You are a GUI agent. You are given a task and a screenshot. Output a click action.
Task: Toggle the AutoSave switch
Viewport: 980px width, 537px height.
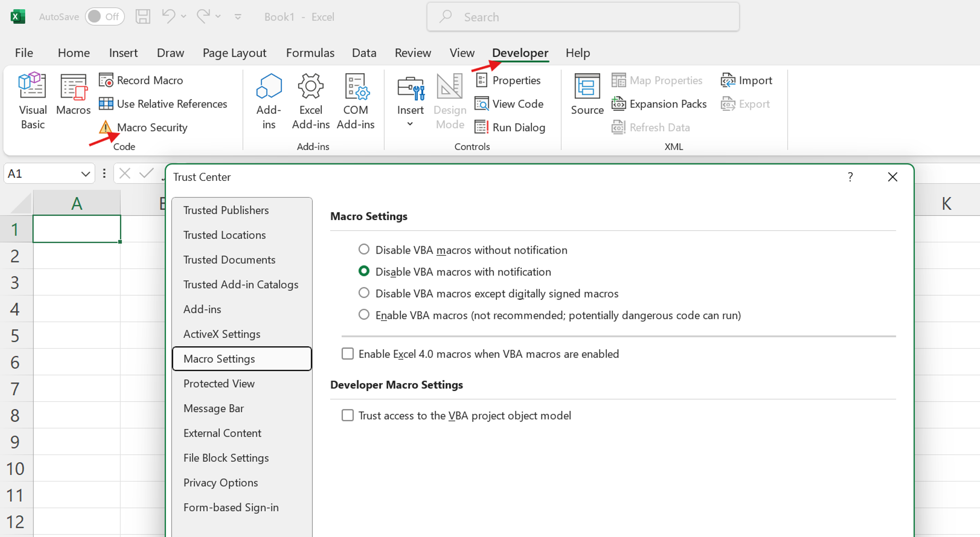[105, 17]
